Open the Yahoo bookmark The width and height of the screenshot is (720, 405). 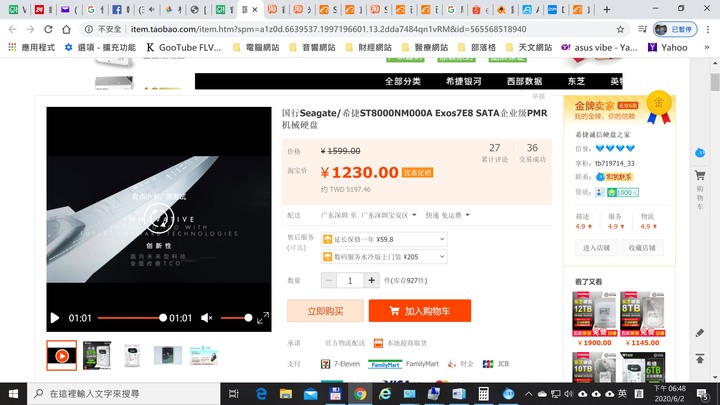point(668,47)
